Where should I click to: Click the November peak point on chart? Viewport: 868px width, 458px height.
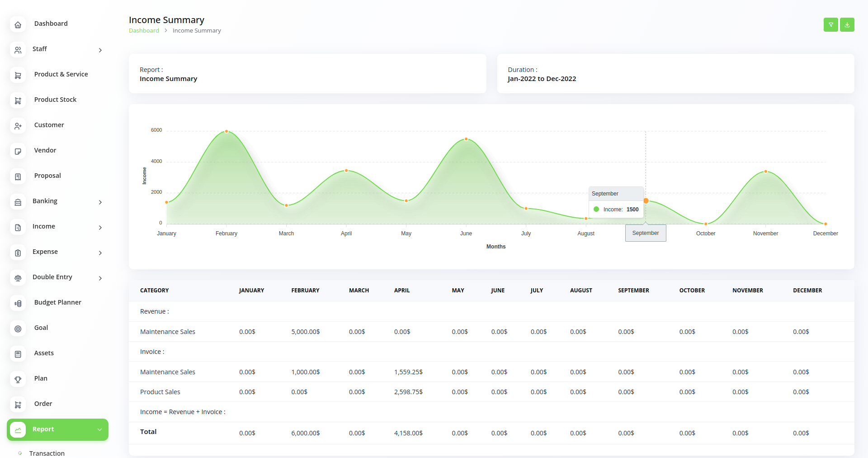coord(766,172)
